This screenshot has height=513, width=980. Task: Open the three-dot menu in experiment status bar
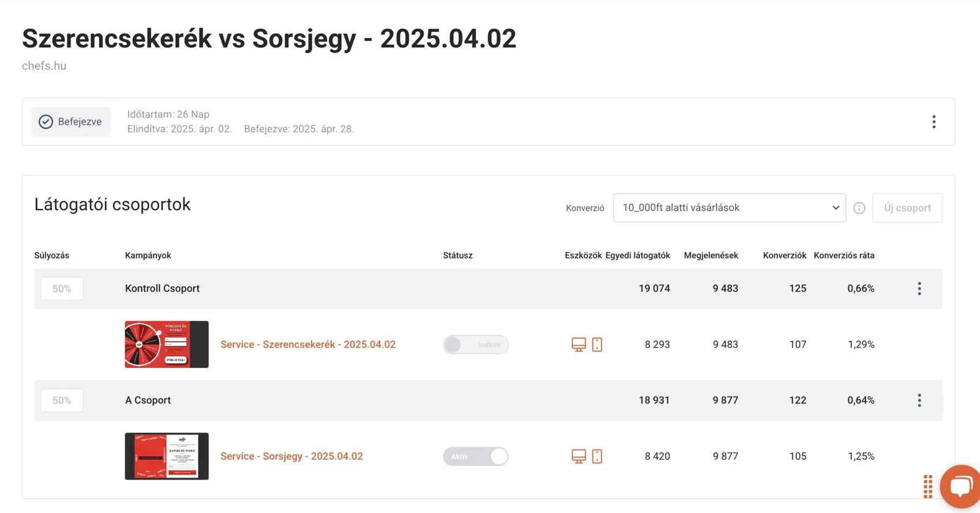coord(933,122)
